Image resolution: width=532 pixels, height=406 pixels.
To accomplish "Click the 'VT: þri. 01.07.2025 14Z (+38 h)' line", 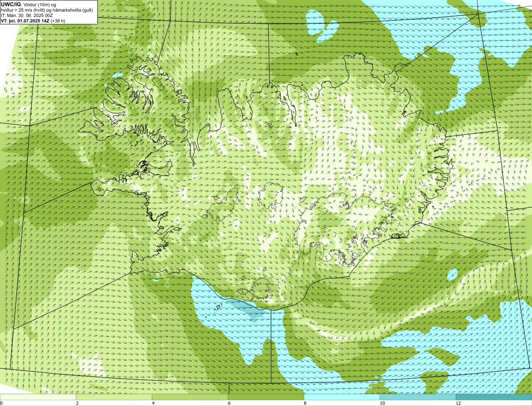I will pos(33,21).
